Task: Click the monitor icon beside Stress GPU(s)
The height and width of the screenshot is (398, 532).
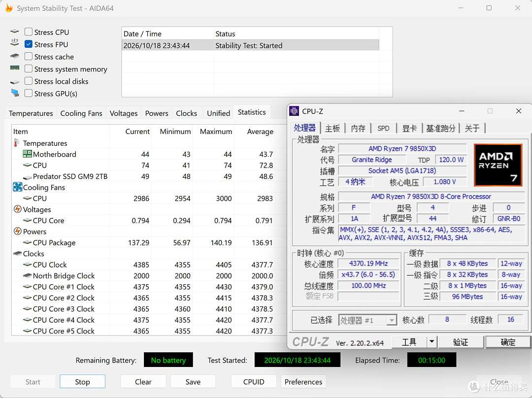Action: 15,93
